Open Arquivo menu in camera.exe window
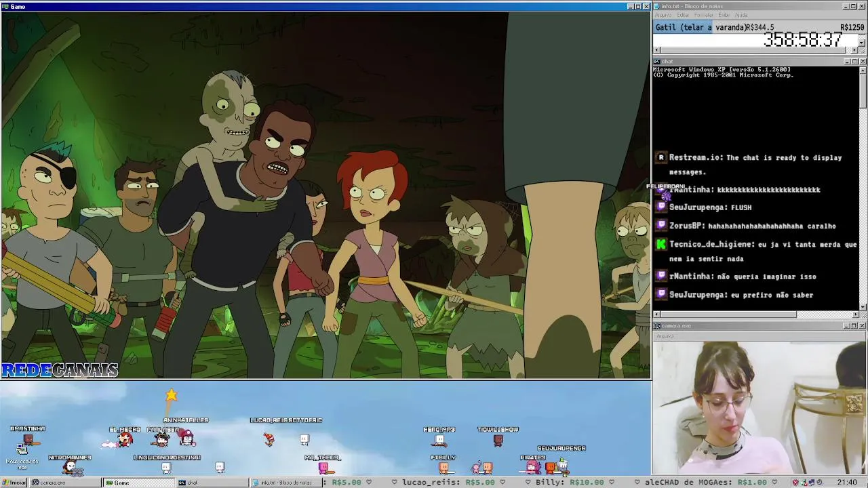This screenshot has height=488, width=868. pos(665,335)
